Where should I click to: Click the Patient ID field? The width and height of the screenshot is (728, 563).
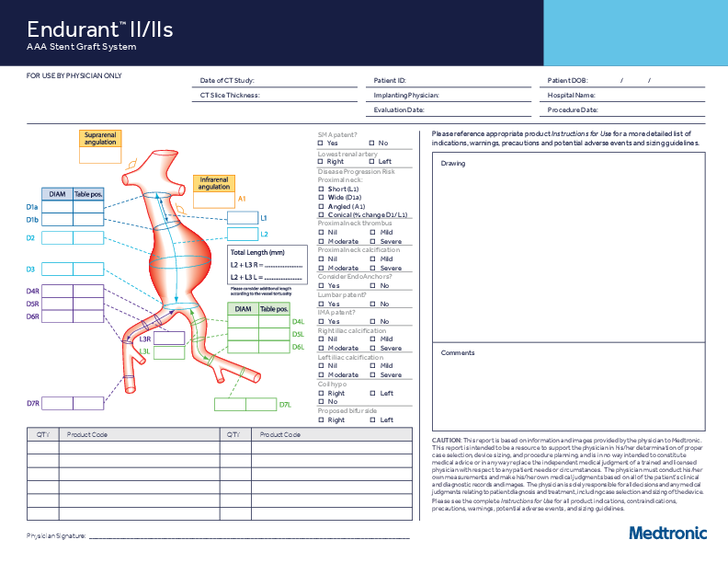click(x=449, y=81)
